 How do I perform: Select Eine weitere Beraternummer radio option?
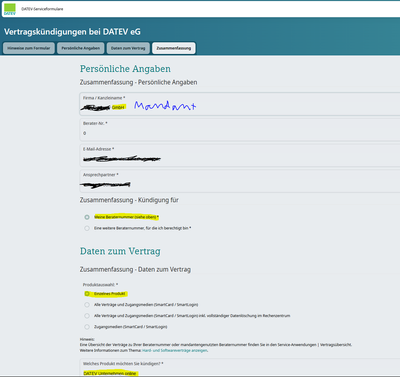point(87,228)
